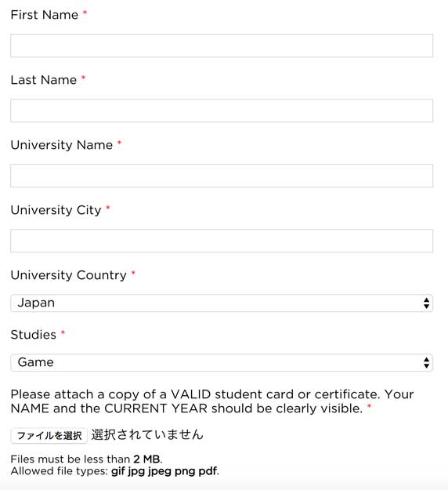Click the 2 MB file size note

coord(86,459)
